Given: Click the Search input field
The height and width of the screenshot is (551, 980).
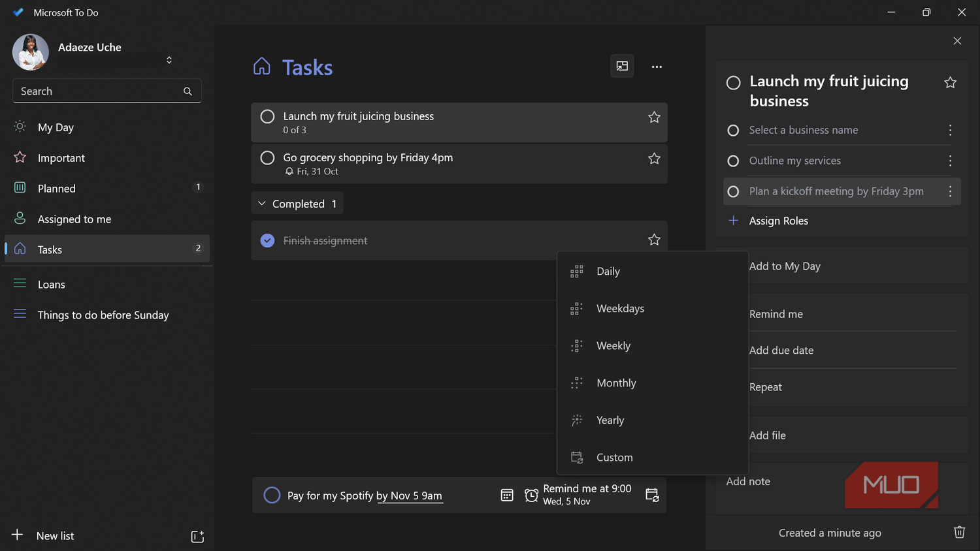Looking at the screenshot, I should [106, 91].
